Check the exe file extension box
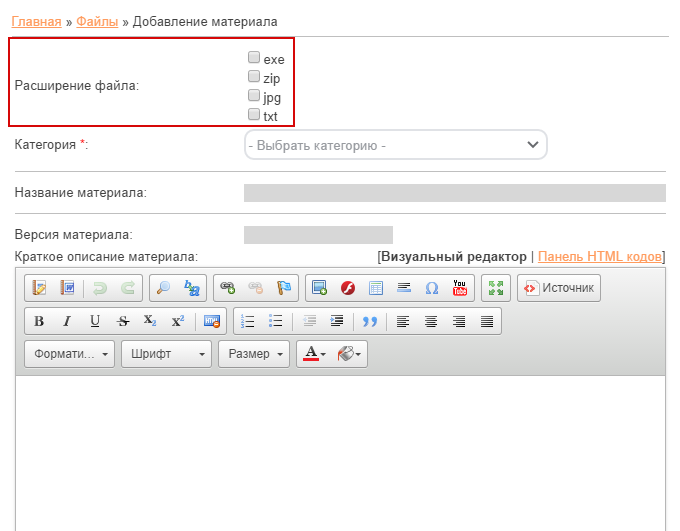 tap(254, 58)
